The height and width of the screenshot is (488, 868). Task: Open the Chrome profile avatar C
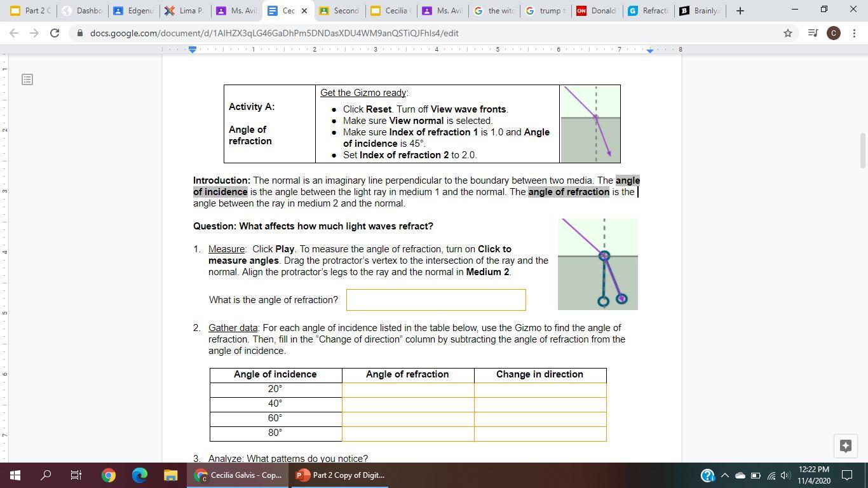834,33
